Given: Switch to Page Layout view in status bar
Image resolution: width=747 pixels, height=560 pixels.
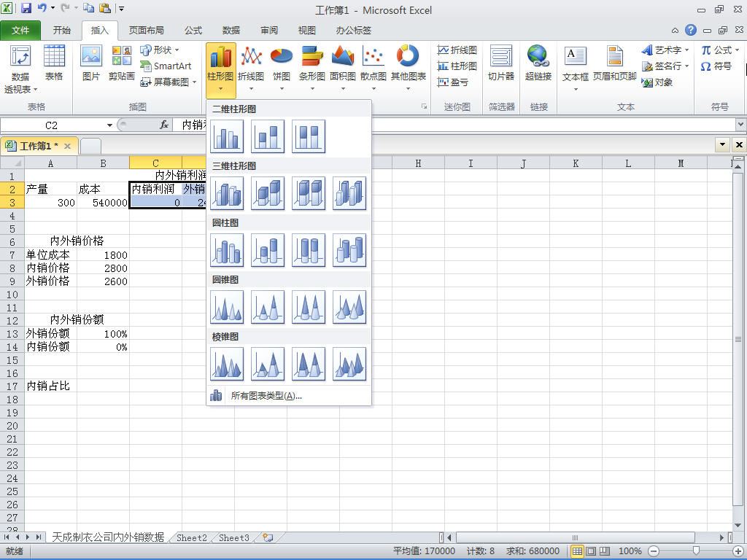Looking at the screenshot, I should click(x=591, y=551).
